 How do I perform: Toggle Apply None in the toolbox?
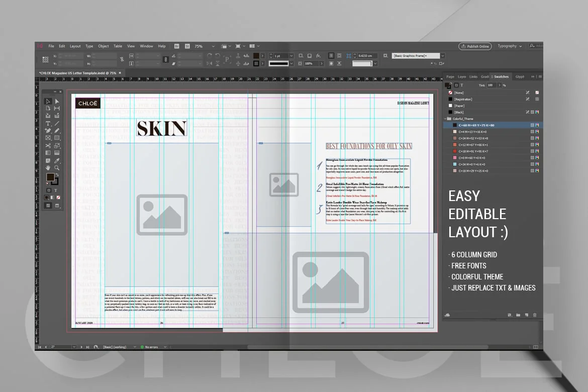click(58, 198)
